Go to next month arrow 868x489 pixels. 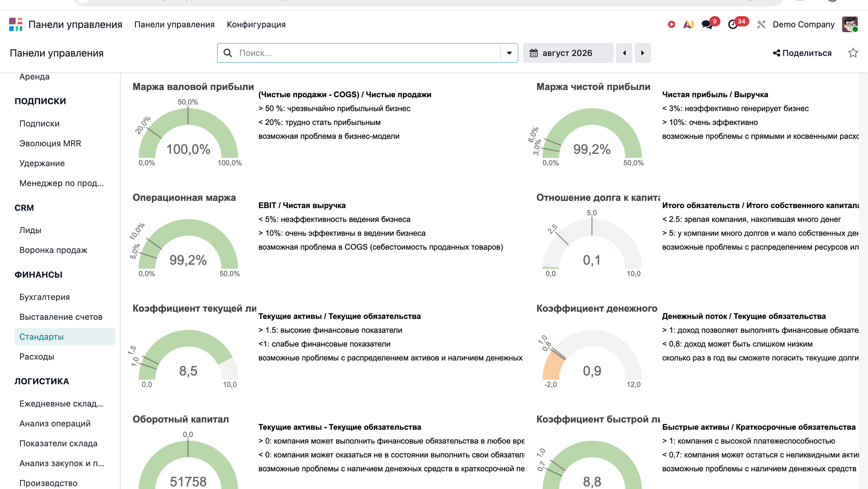643,53
